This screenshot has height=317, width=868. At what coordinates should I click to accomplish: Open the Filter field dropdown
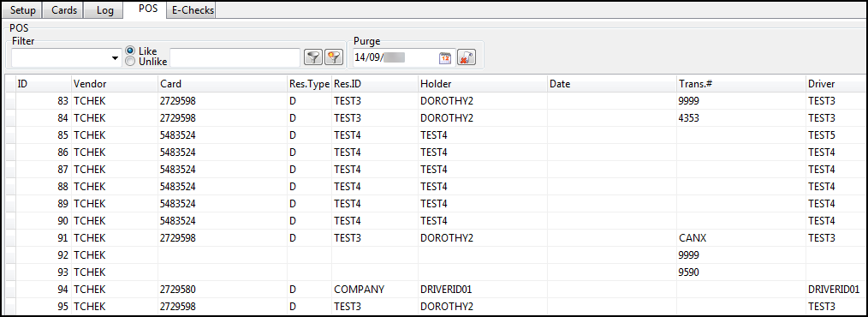(x=116, y=58)
